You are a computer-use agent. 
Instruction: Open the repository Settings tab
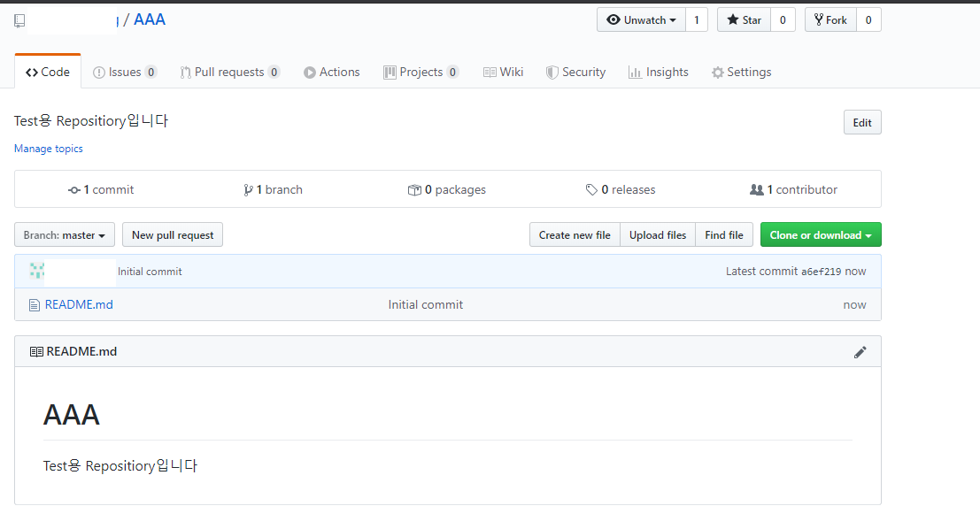741,72
